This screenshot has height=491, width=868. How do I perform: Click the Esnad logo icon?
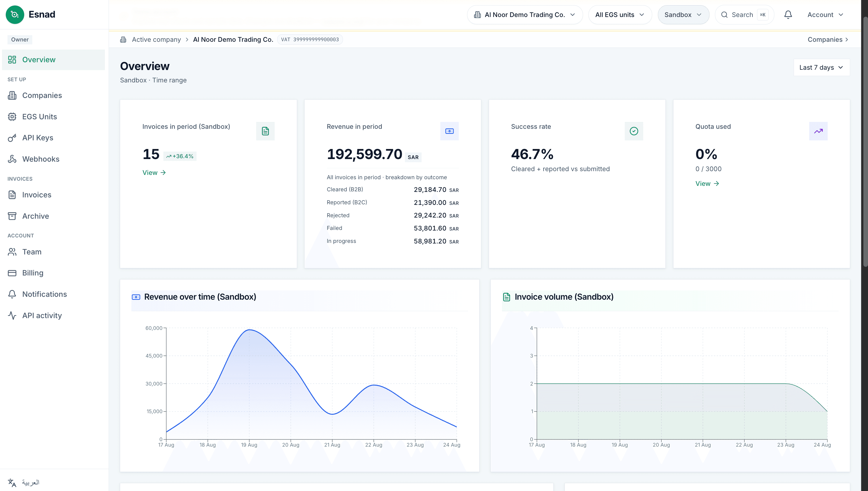(x=15, y=14)
